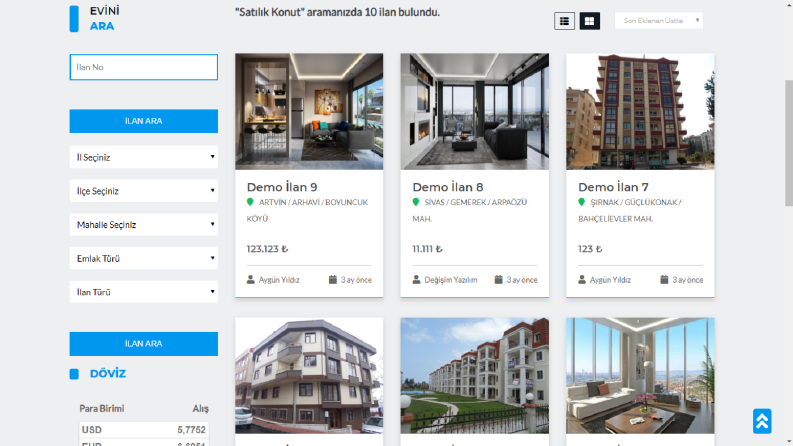Click the Değişim Yazılım agent name
Screen dimensions: 793x446
click(451, 280)
